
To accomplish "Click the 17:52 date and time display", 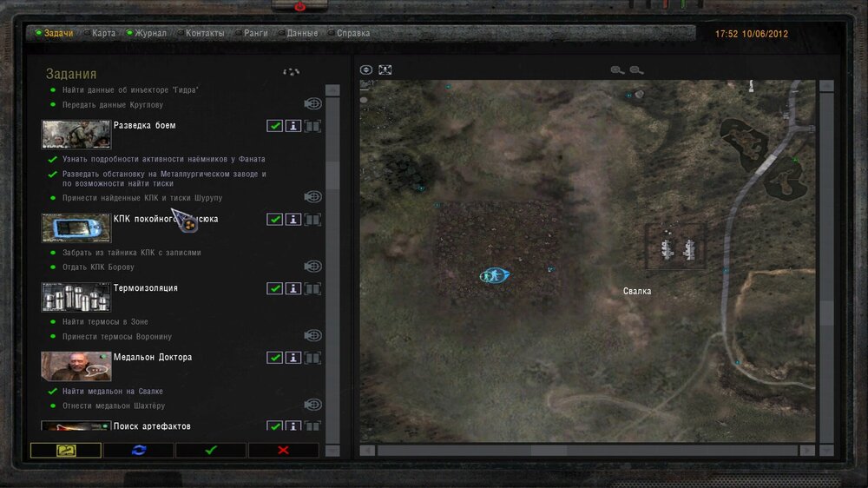I will pyautogui.click(x=751, y=34).
